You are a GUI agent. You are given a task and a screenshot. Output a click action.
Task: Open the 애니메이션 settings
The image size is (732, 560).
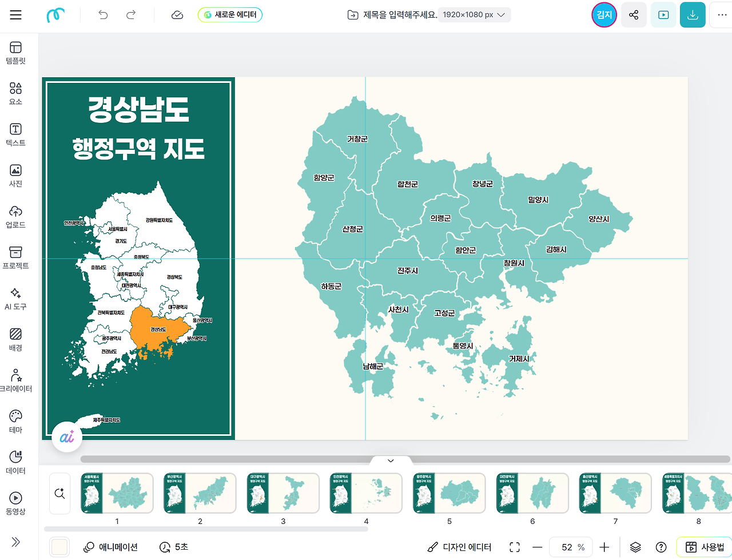111,547
